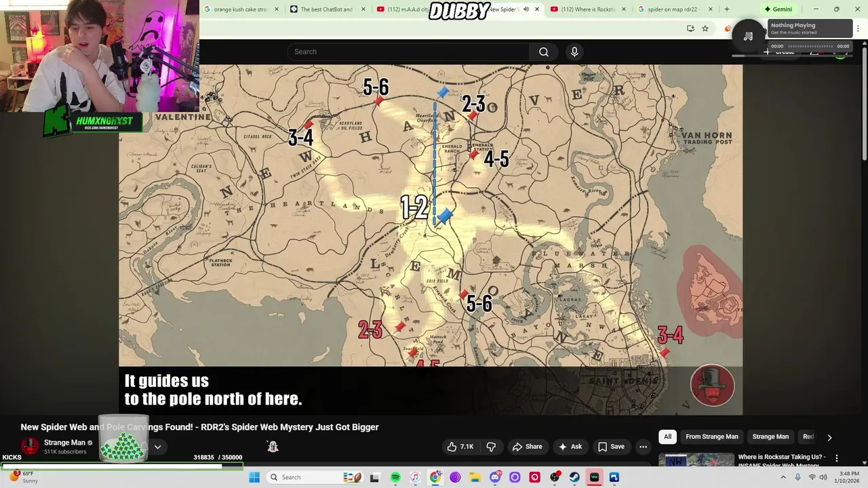Image resolution: width=868 pixels, height=488 pixels.
Task: Save the video to a playlist
Action: (610, 447)
